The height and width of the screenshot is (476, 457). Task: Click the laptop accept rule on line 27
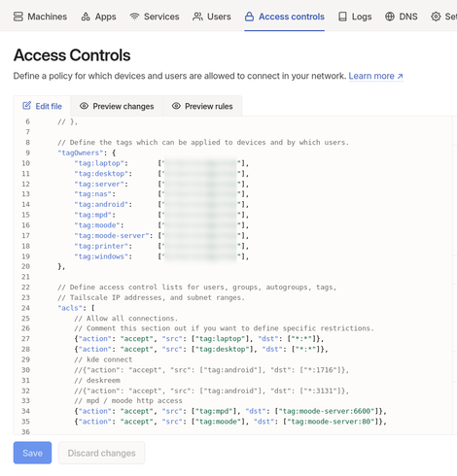click(199, 339)
